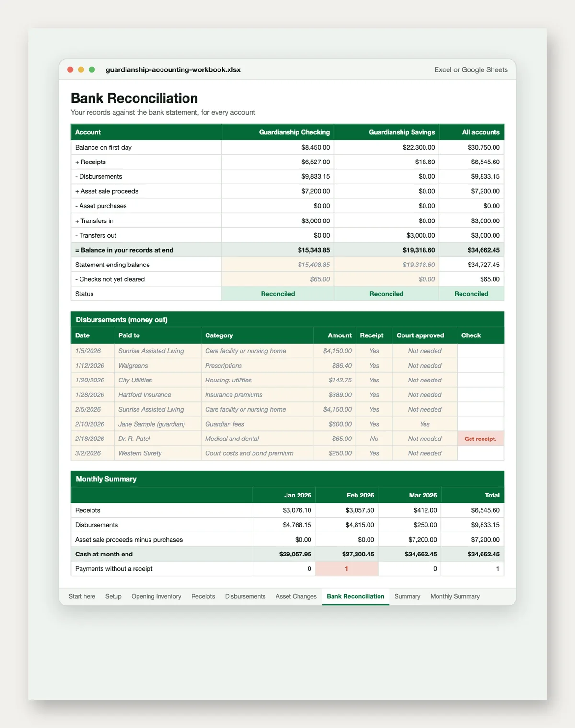Click the highlighted Feb payments without receipt count

(x=347, y=569)
